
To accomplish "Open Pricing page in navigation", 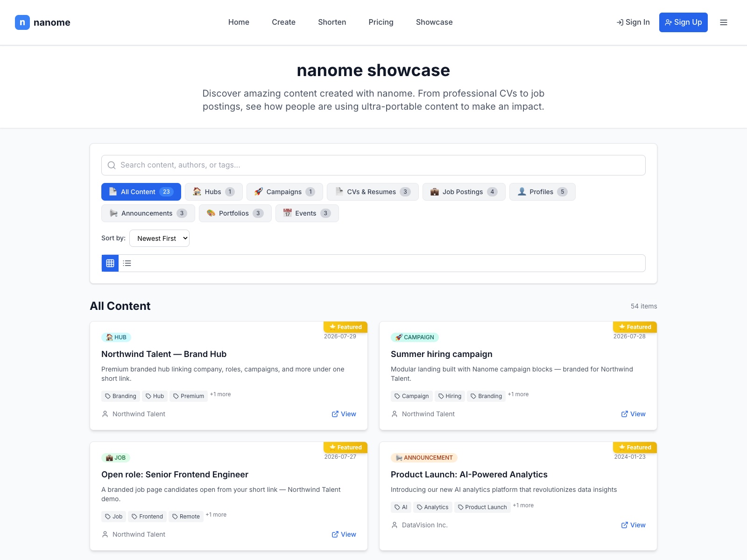I will pyautogui.click(x=381, y=22).
